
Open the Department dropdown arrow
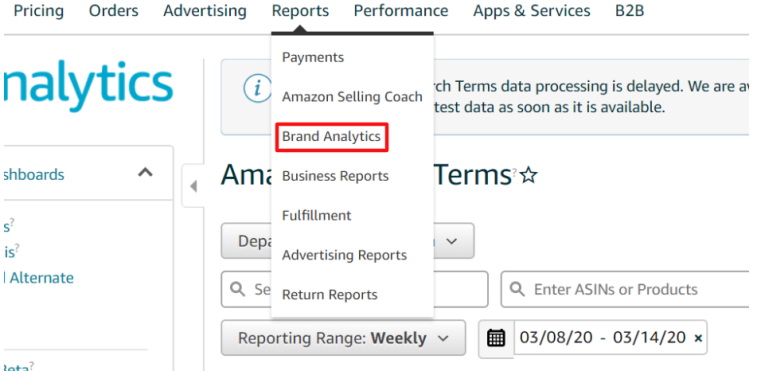tap(451, 241)
